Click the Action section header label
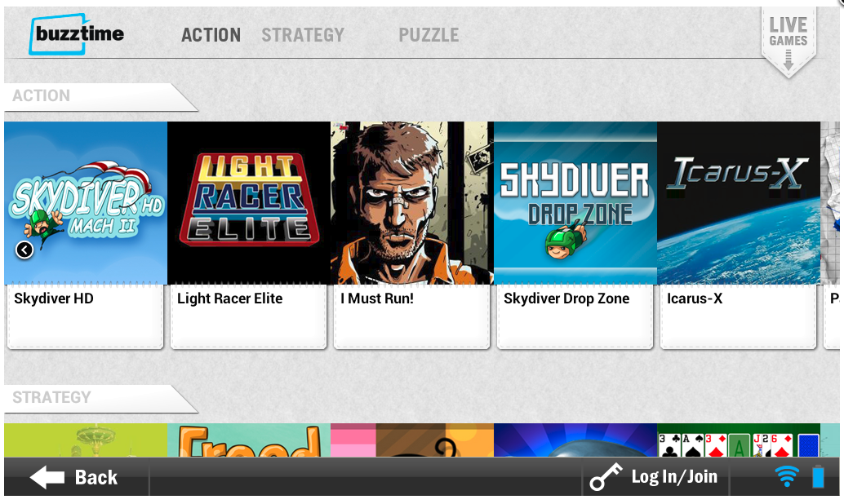This screenshot has height=504, width=844. coord(42,95)
